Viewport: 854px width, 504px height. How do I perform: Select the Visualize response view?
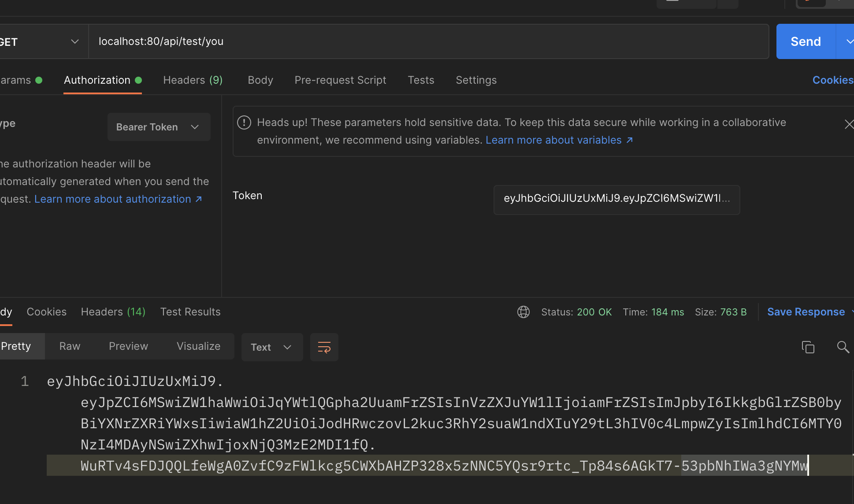[x=198, y=346]
